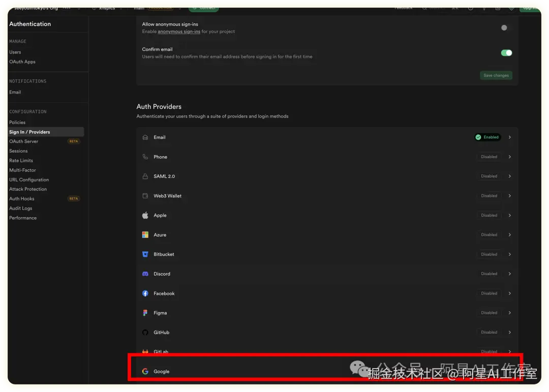Open Attack Protection in the sidebar

point(28,189)
